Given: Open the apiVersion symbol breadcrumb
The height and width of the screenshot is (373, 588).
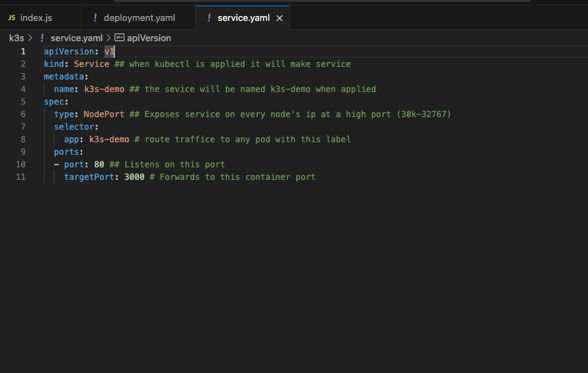Looking at the screenshot, I should pyautogui.click(x=149, y=38).
